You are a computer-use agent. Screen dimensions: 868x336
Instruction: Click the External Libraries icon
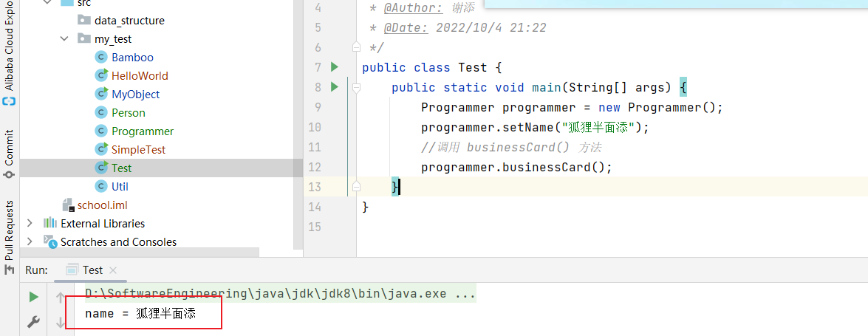click(x=49, y=224)
